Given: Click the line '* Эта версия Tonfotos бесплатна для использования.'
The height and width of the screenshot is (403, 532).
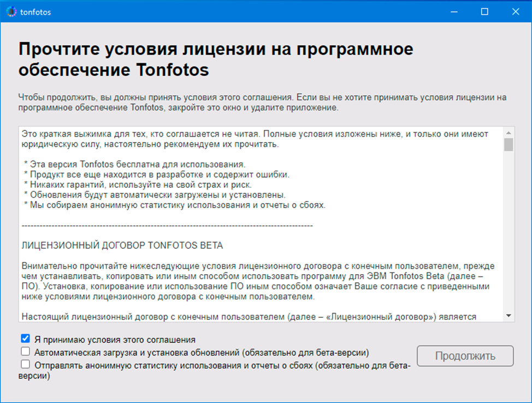Looking at the screenshot, I should pos(135,164).
